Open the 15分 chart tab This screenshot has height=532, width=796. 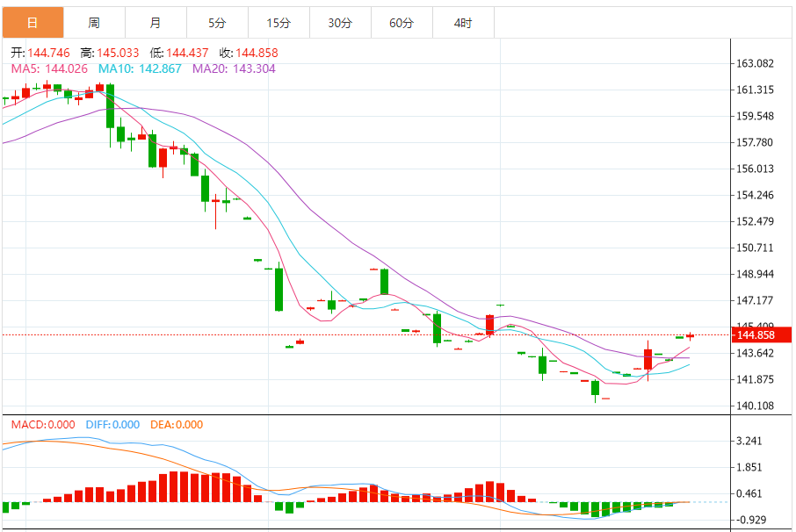[279, 23]
